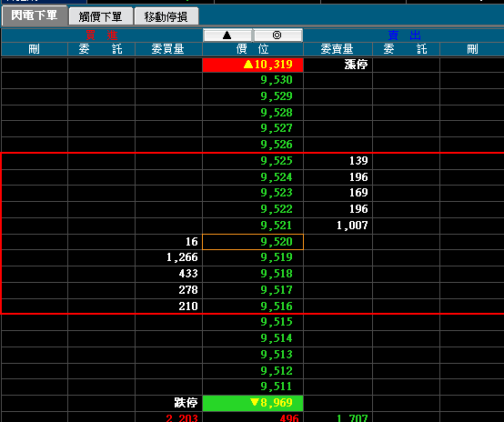Select price 9,519 in price column
Image resolution: width=504 pixels, height=422 pixels.
pyautogui.click(x=253, y=257)
